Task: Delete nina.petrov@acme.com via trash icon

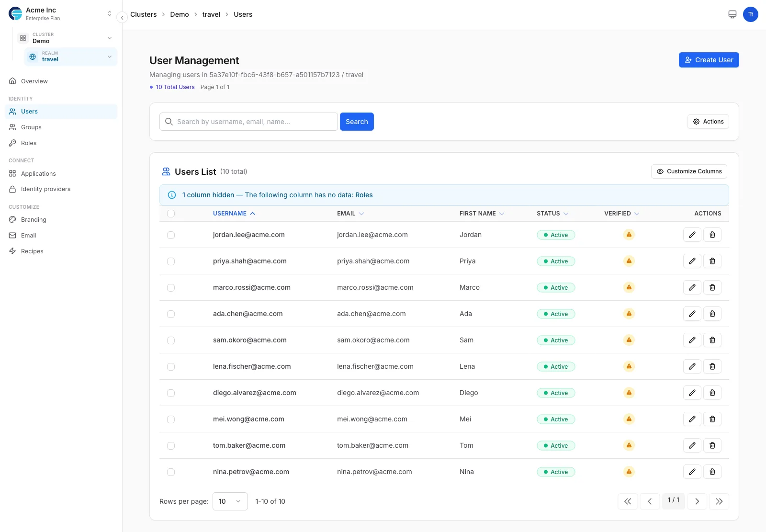Action: [712, 472]
